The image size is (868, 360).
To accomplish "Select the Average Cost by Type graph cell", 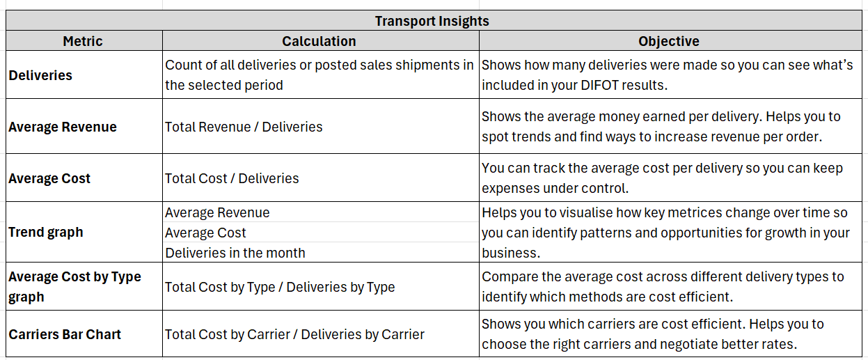I will [74, 286].
